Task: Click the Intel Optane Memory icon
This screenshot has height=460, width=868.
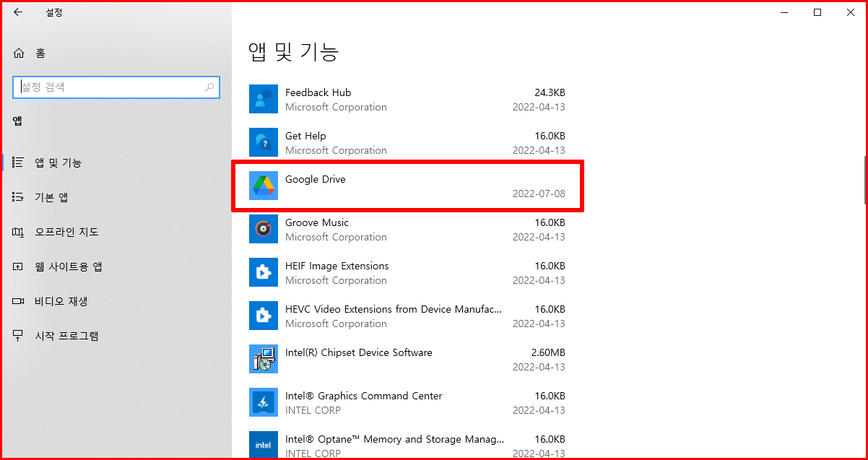Action: (x=264, y=445)
